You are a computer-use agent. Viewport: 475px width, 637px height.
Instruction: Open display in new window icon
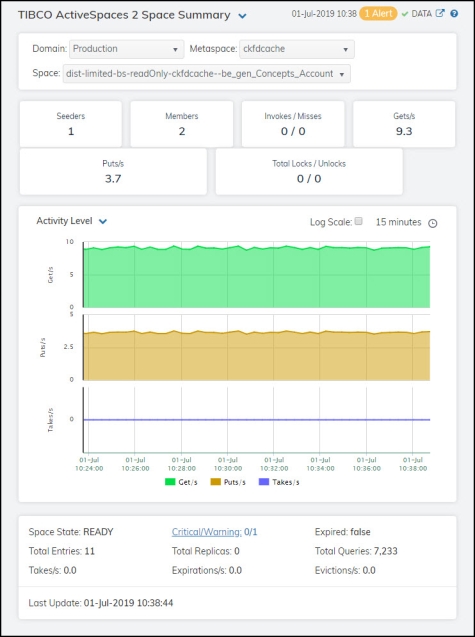click(440, 13)
